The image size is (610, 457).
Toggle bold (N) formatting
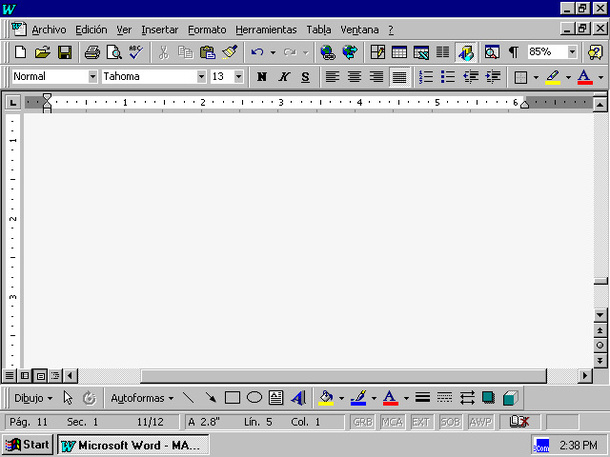[261, 77]
